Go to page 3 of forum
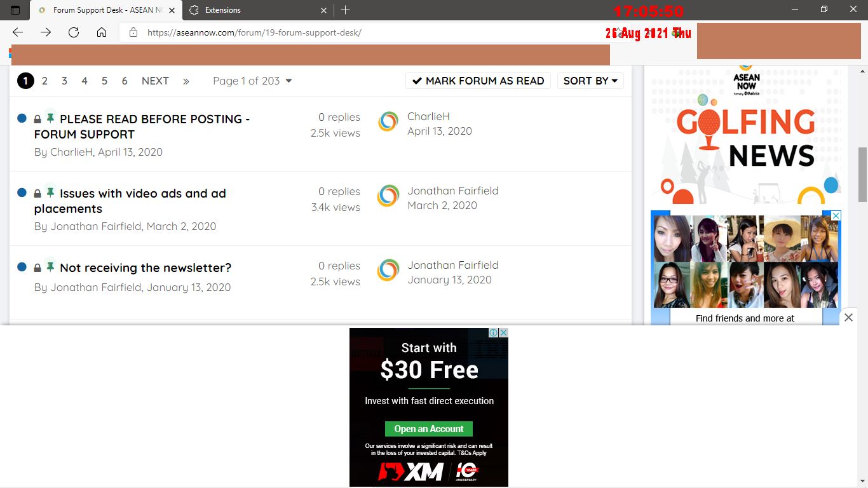Screen dimensions: 868x488 coord(64,81)
